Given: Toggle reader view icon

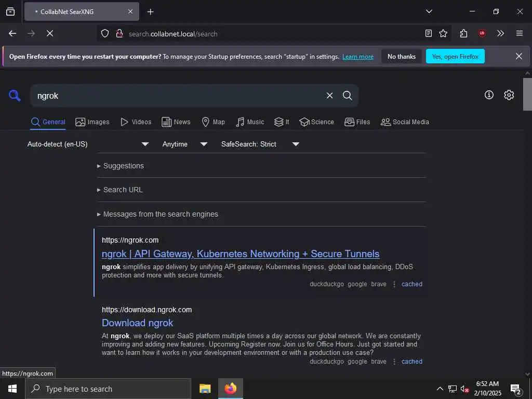Looking at the screenshot, I should pyautogui.click(x=429, y=33).
